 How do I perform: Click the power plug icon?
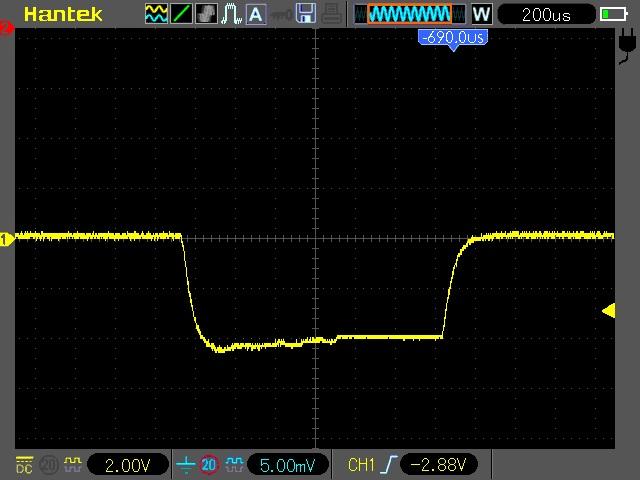point(627,46)
